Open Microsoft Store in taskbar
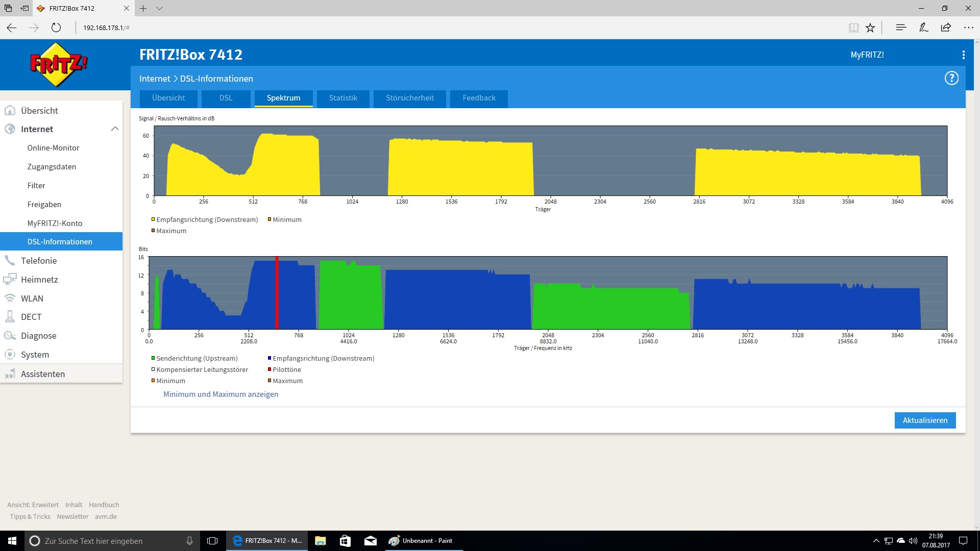 click(x=345, y=541)
